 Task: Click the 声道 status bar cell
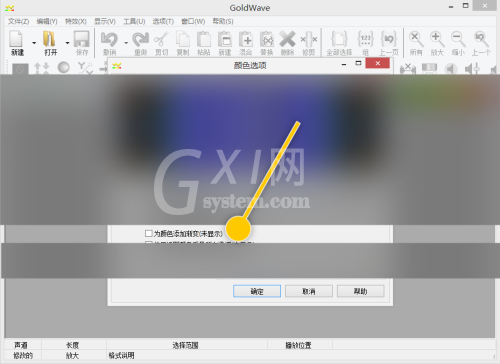coord(21,345)
